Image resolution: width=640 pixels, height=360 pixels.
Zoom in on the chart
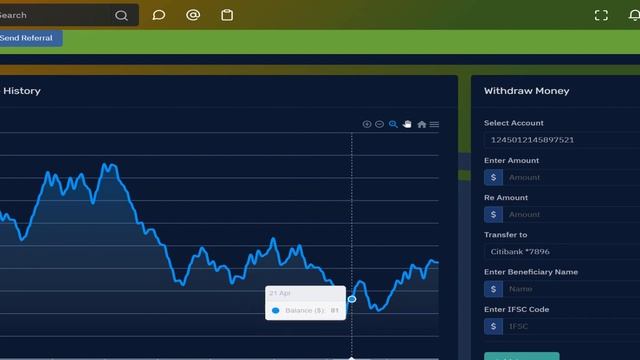tap(367, 124)
